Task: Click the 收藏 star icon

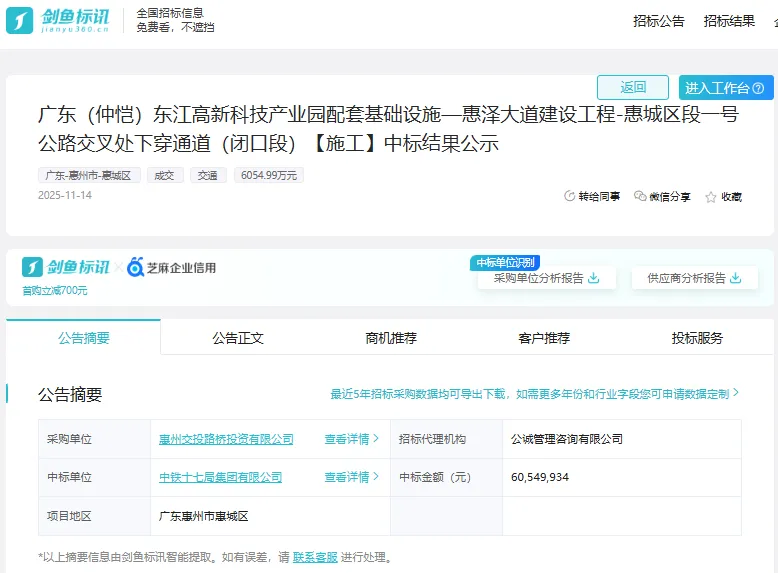Action: point(711,198)
